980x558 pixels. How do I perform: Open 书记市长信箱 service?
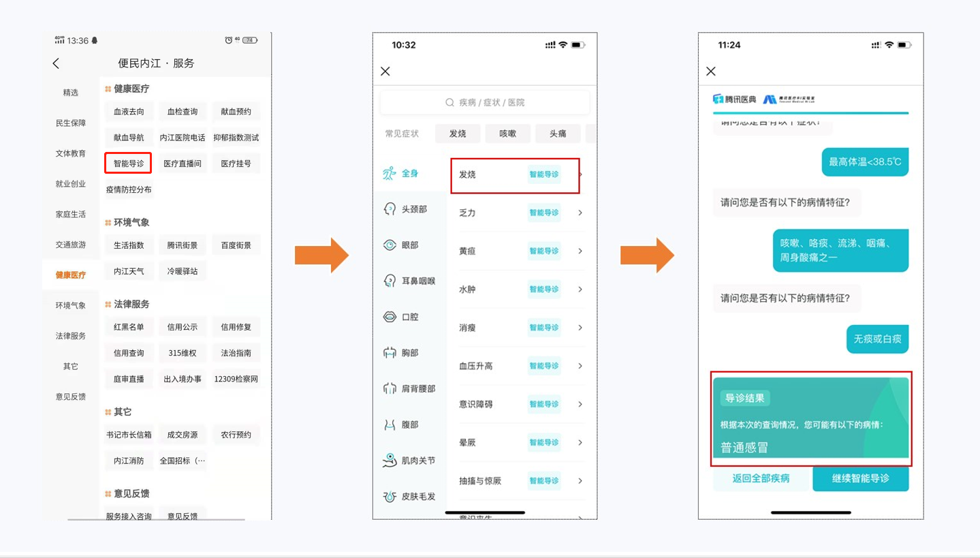point(129,435)
